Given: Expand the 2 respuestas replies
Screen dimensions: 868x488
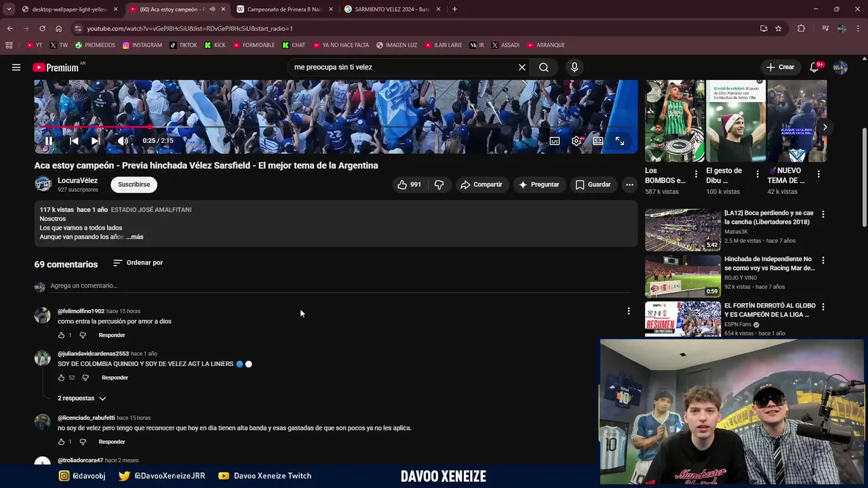Looking at the screenshot, I should point(81,399).
